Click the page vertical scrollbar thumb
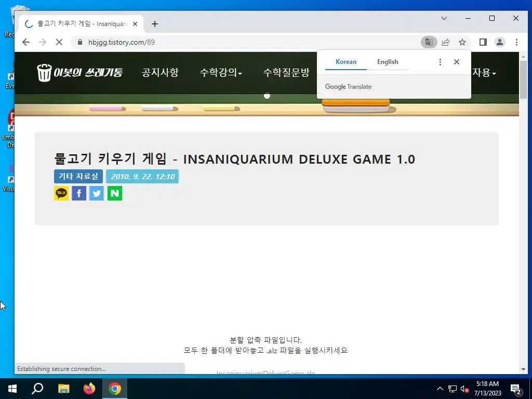 [x=524, y=79]
